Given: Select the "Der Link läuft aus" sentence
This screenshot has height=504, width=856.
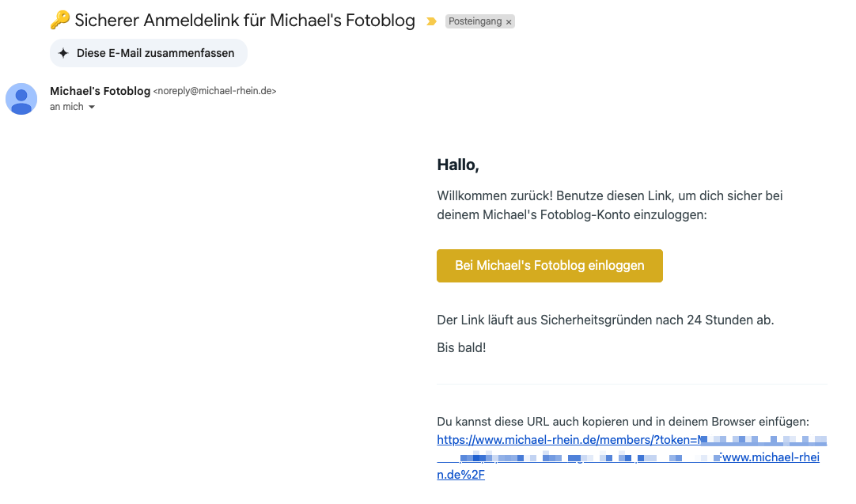Looking at the screenshot, I should pos(605,320).
